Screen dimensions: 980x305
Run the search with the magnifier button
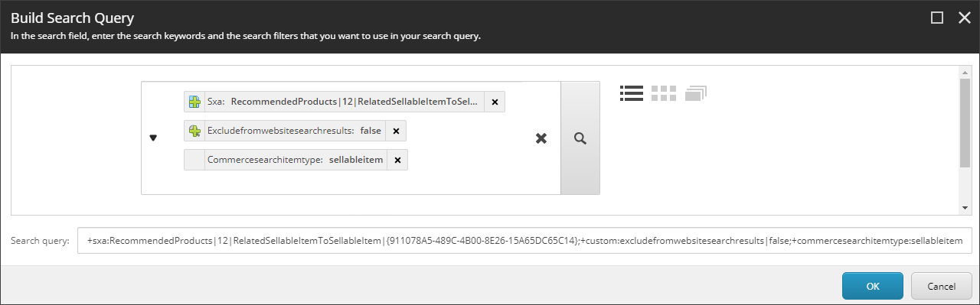pos(580,138)
